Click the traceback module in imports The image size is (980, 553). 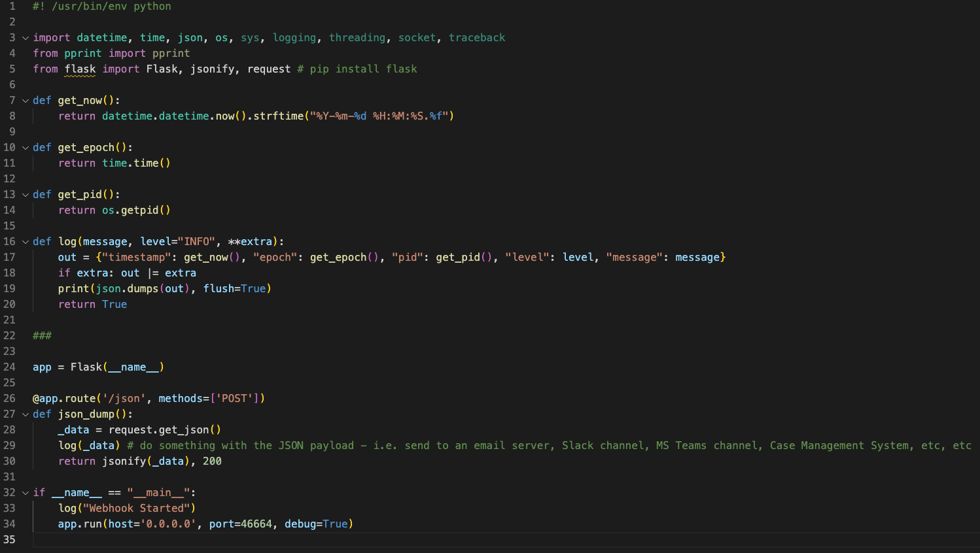pos(477,38)
